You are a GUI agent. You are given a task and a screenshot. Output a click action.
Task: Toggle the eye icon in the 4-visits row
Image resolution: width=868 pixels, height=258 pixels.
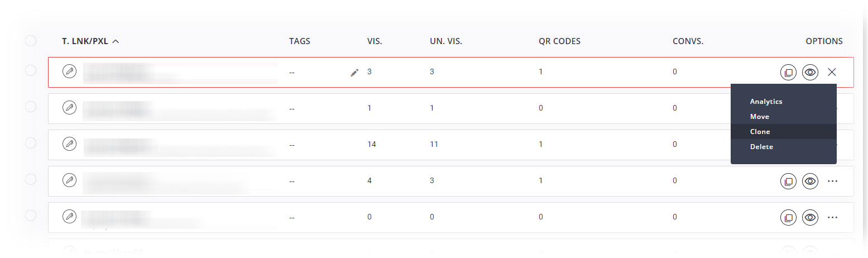tap(811, 181)
